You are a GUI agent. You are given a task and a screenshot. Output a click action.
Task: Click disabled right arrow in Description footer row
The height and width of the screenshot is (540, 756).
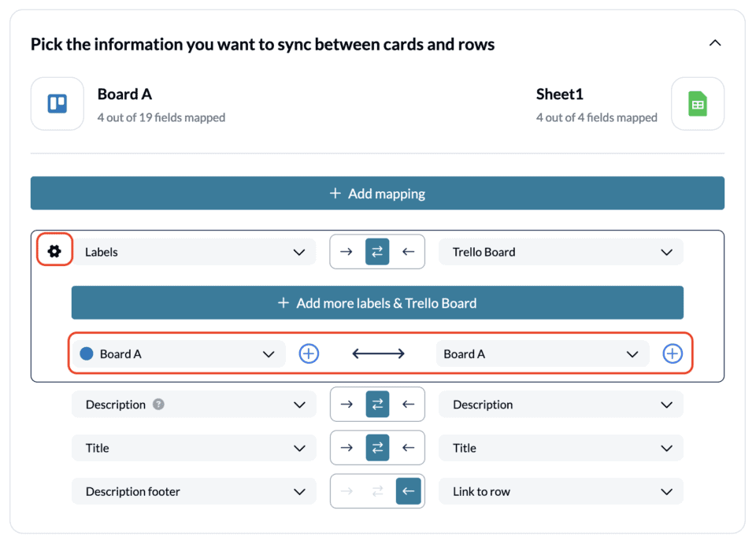346,491
